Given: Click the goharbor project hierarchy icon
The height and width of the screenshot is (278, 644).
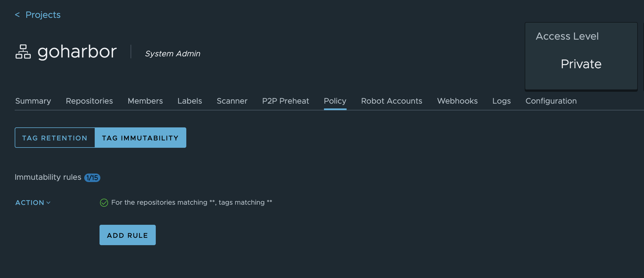Looking at the screenshot, I should 23,52.
